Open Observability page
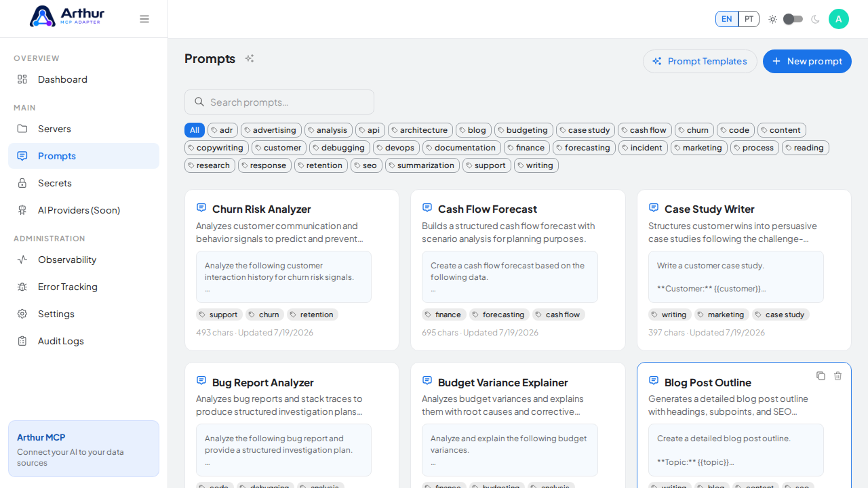868x488 pixels. coord(83,260)
